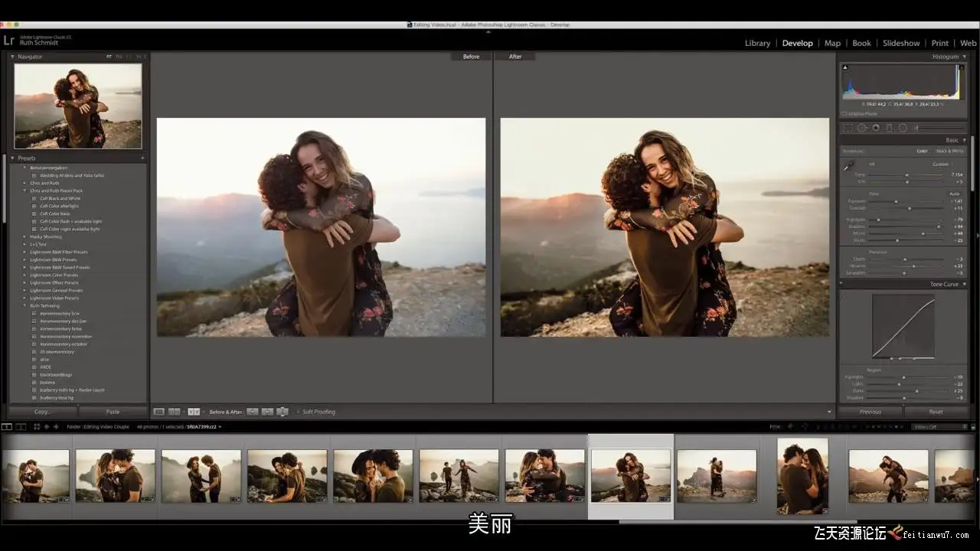Adjust the Exposure slider
The width and height of the screenshot is (980, 551).
click(906, 201)
